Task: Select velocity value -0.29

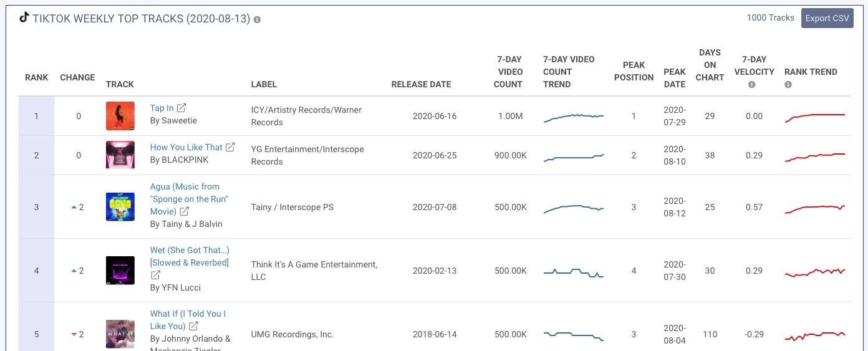Action: [x=754, y=334]
